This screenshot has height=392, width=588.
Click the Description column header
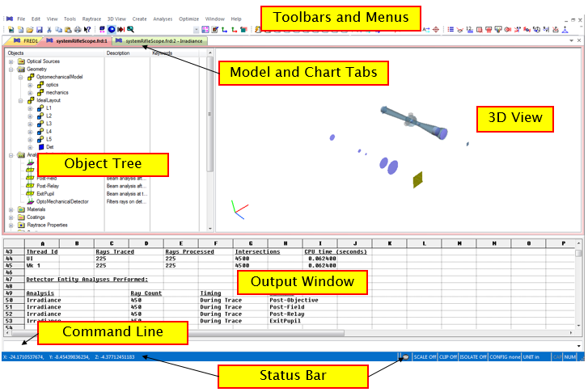pos(118,53)
